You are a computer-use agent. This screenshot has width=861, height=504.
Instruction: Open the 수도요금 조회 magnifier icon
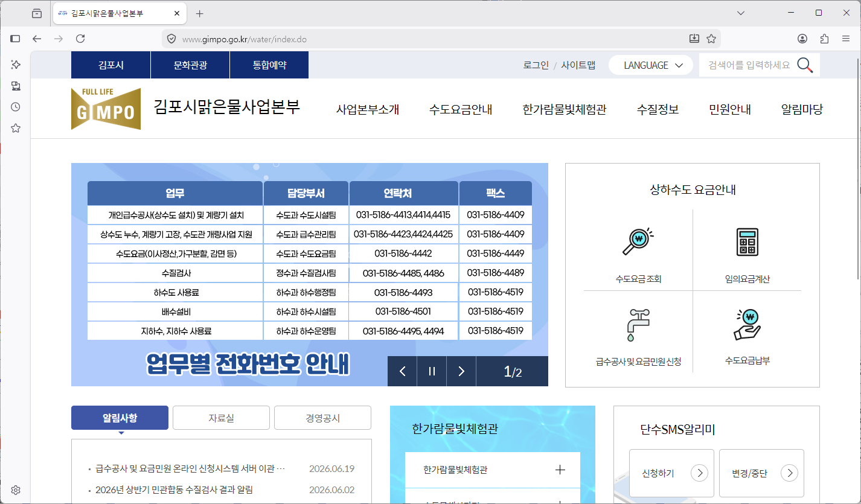tap(638, 241)
